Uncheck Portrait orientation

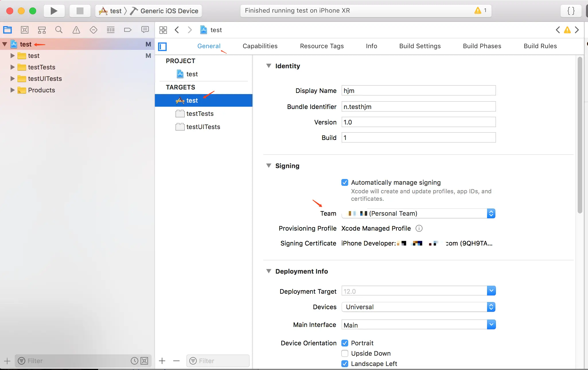click(345, 343)
